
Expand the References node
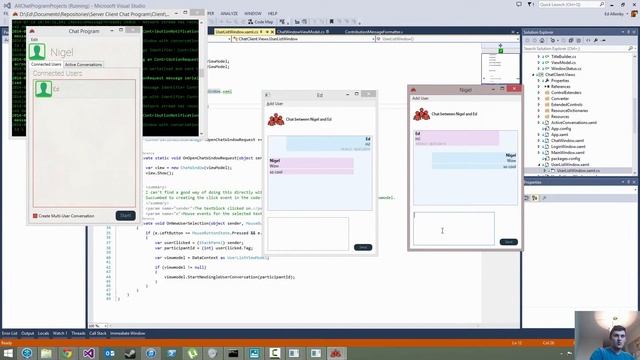click(x=539, y=87)
